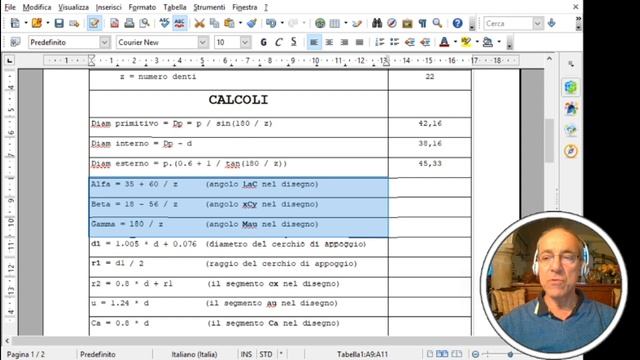Image resolution: width=640 pixels, height=360 pixels.
Task: Open the File menu
Action: tap(10, 7)
